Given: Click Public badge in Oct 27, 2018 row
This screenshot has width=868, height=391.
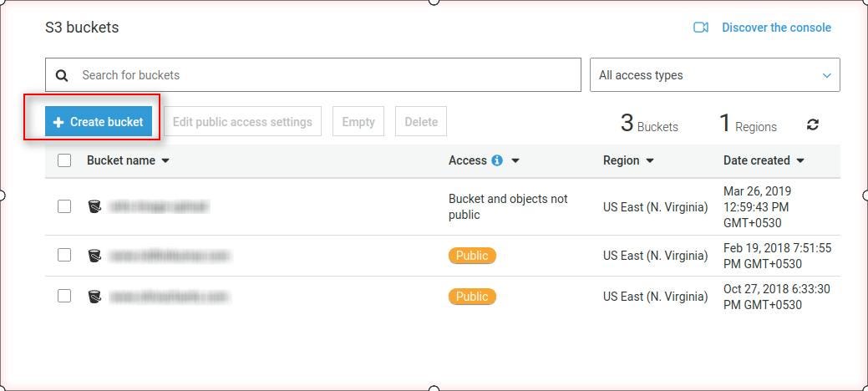Looking at the screenshot, I should 472,297.
